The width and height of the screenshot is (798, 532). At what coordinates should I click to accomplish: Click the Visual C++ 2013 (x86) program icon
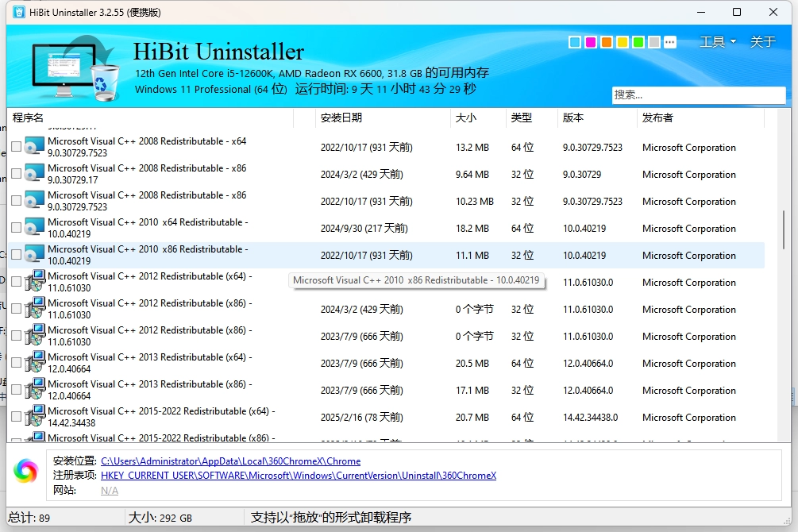click(x=37, y=389)
